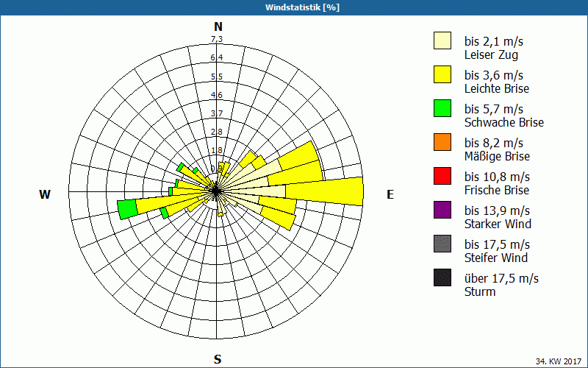Click the '1,8' ring scale value
Image resolution: width=588 pixels, height=368 pixels.
click(217, 151)
